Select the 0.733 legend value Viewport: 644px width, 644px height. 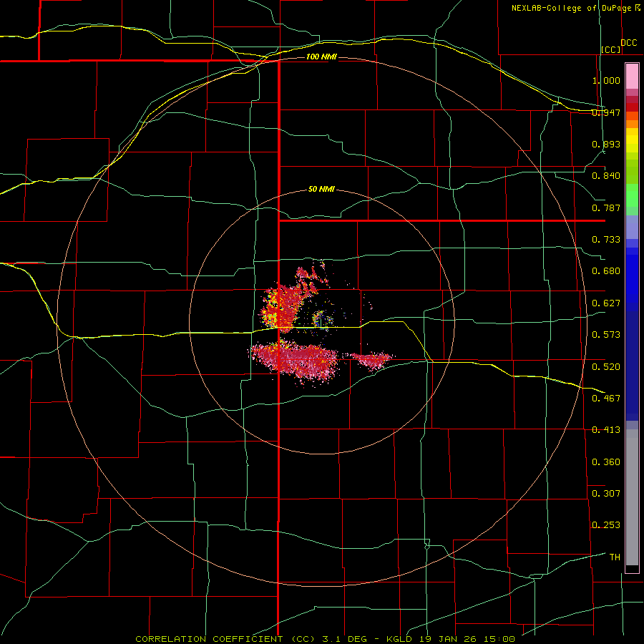click(606, 240)
